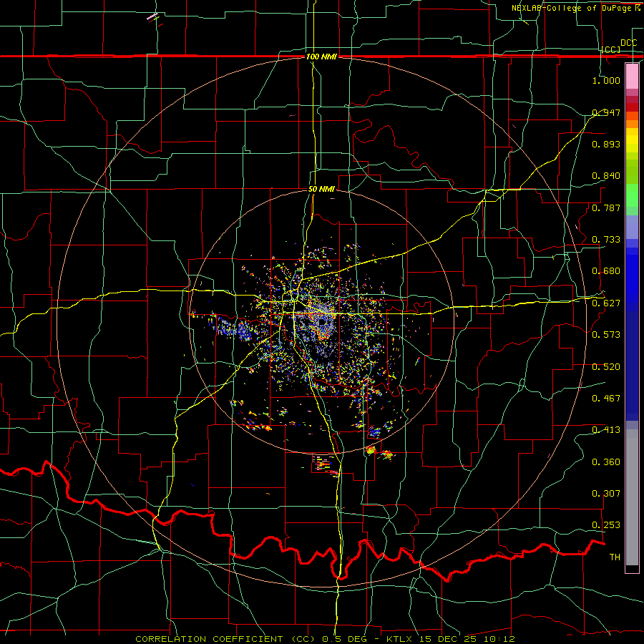
Task: Click the DCC label above the color scale
Action: tap(628, 43)
